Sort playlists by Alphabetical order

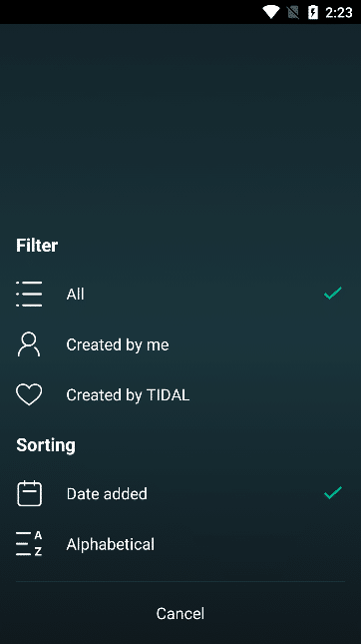click(x=180, y=544)
